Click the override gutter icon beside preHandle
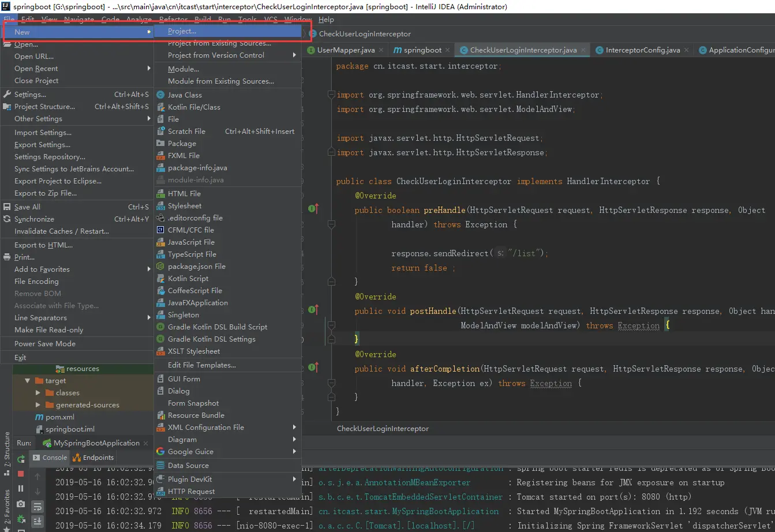Screen dimensions: 775x532 [x=313, y=209]
